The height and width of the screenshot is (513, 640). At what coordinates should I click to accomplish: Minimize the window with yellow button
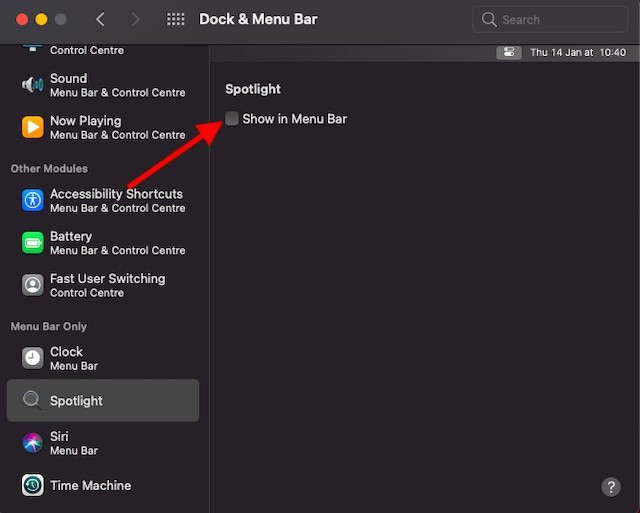point(41,19)
